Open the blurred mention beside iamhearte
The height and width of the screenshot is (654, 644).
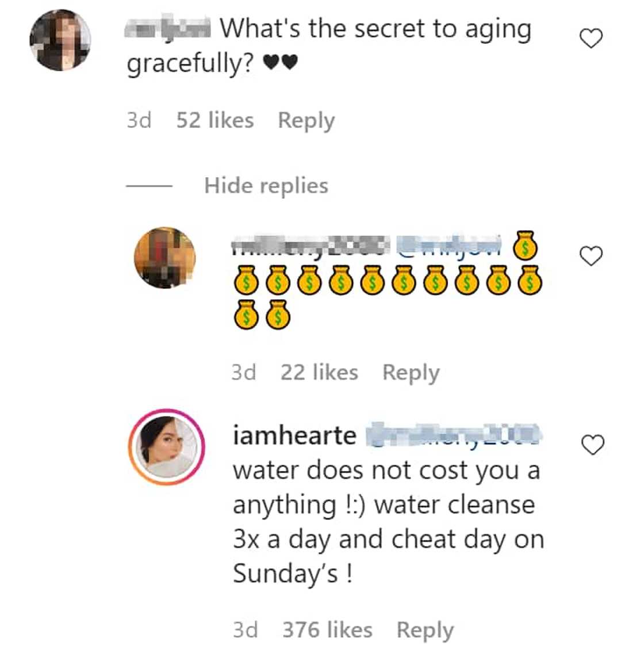click(x=454, y=435)
